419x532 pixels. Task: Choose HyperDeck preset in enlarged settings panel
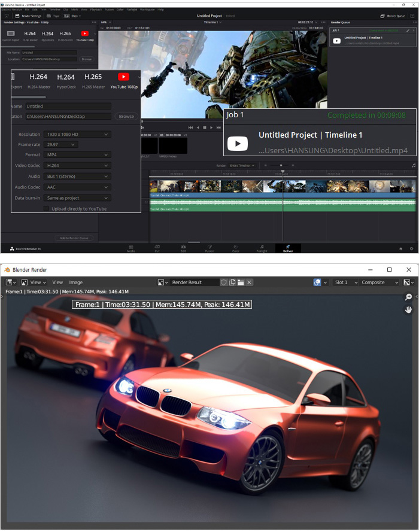click(x=66, y=81)
